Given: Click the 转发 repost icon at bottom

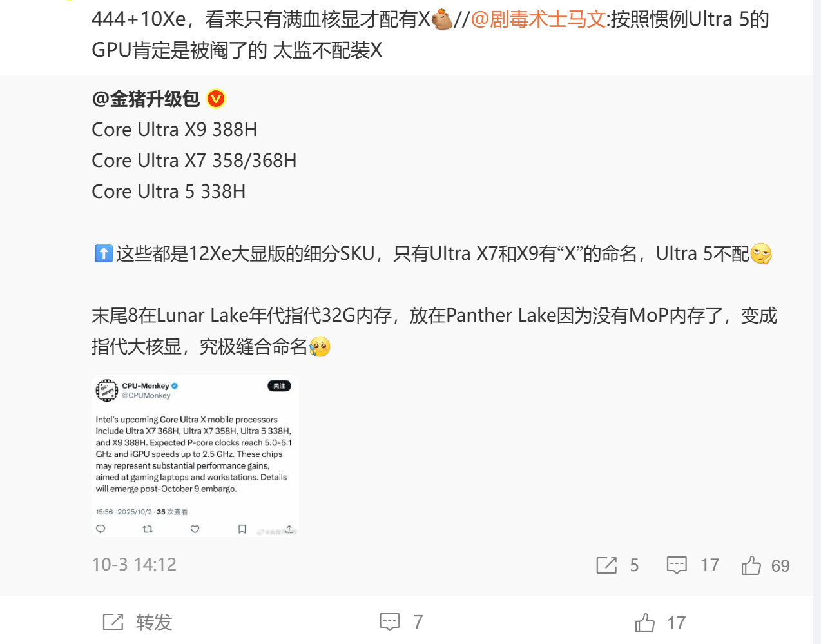Looking at the screenshot, I should tap(113, 622).
